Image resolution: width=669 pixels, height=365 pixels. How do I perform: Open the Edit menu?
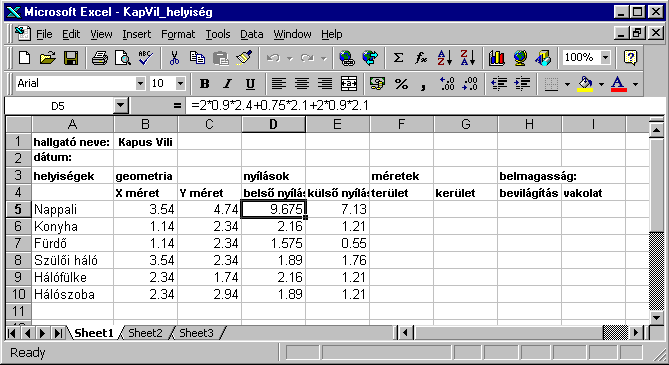[71, 34]
